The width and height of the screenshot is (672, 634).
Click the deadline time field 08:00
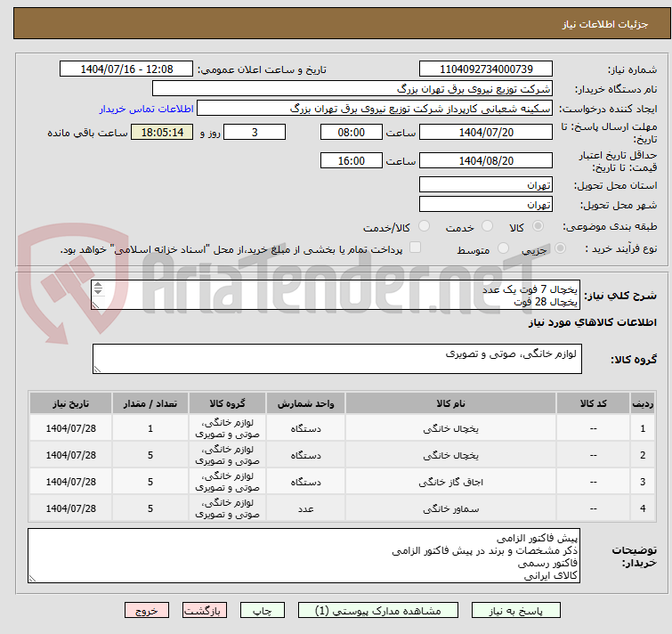[352, 132]
